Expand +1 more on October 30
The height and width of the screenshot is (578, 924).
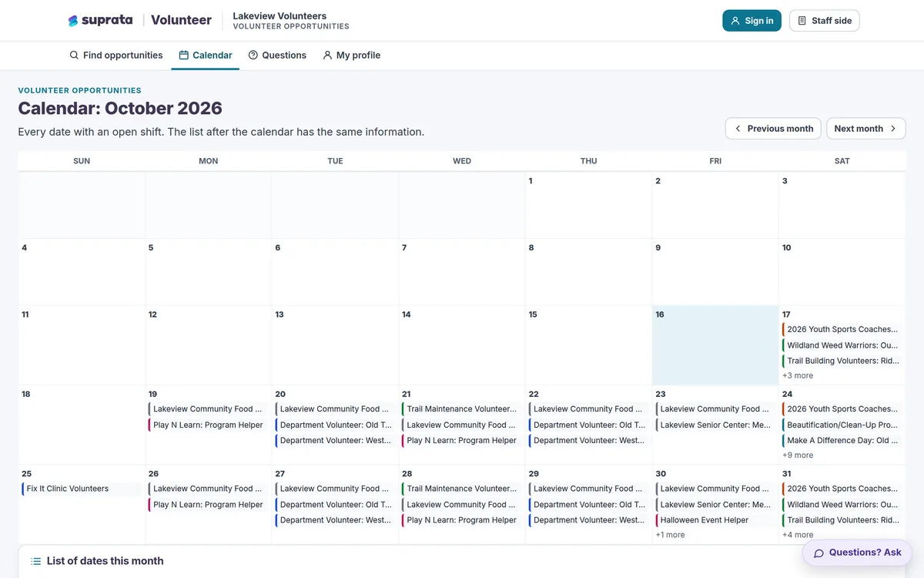point(670,535)
